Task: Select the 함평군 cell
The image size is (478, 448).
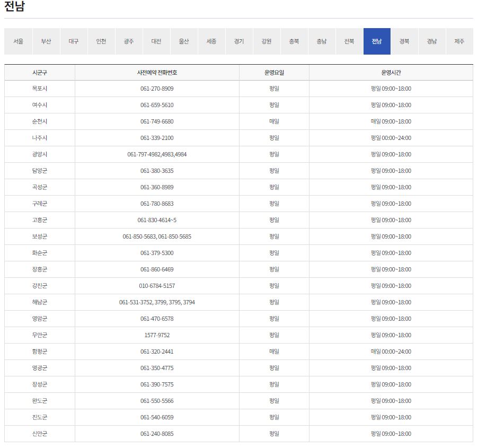Action: click(40, 352)
